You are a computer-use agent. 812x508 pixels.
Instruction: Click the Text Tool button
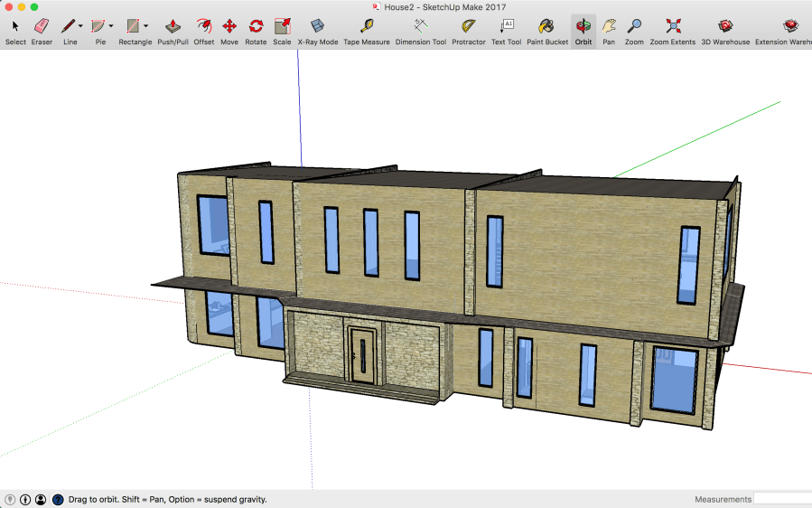click(506, 27)
